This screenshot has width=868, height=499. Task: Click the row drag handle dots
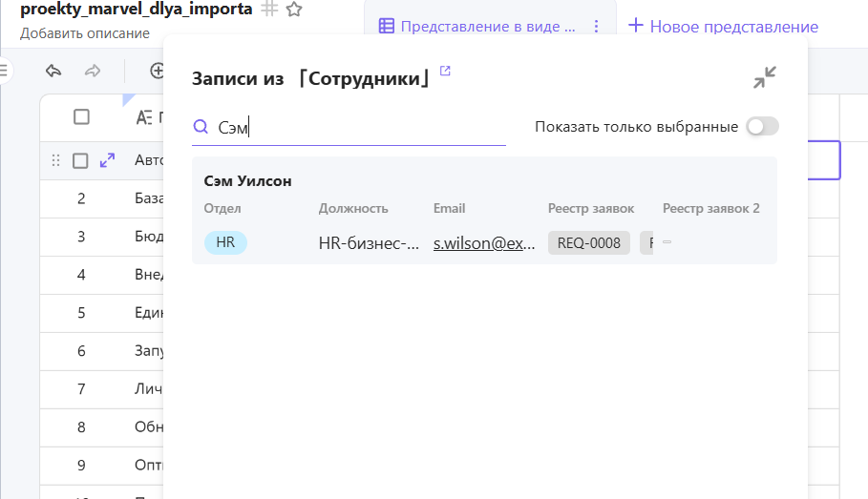point(55,160)
